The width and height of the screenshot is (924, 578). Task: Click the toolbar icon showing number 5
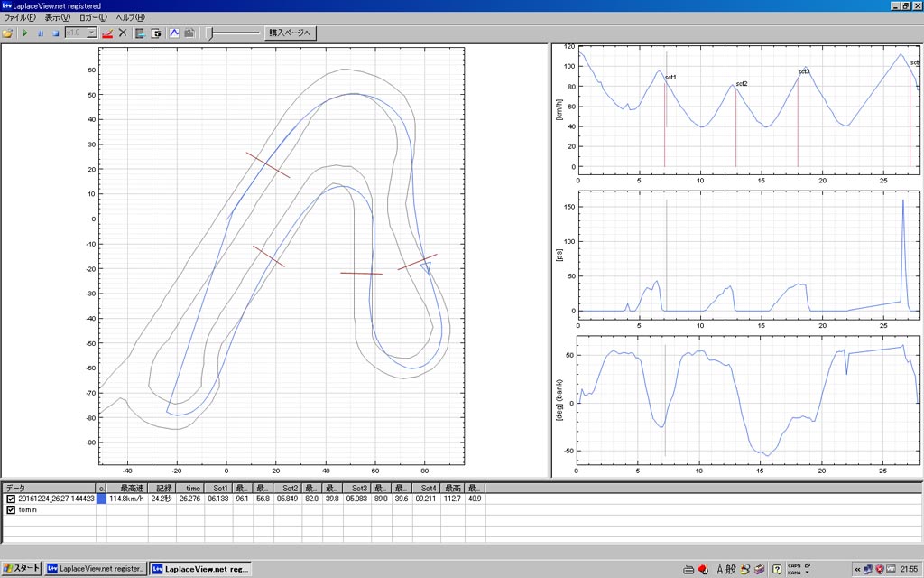[x=156, y=33]
